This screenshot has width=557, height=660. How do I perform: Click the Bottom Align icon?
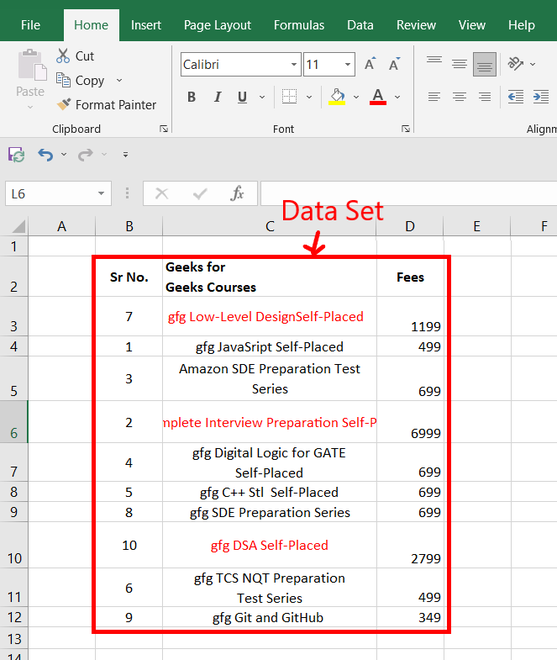(485, 64)
